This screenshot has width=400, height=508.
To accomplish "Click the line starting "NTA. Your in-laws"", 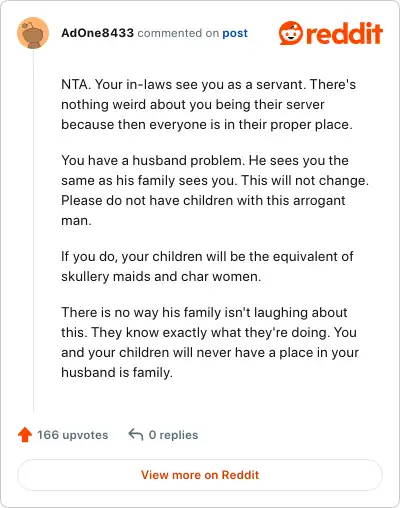I will 209,84.
